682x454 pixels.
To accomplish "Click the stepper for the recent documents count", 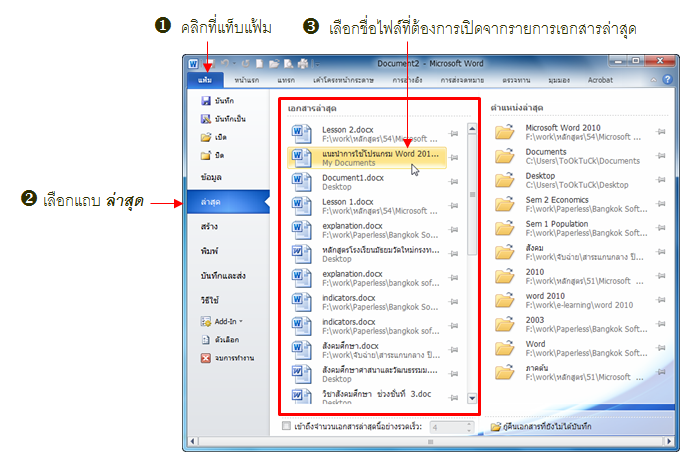I will 469,427.
